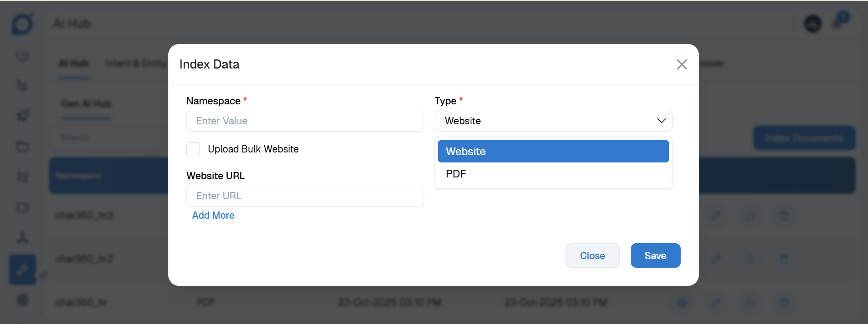The width and height of the screenshot is (868, 324).
Task: Click the trash icon in the chat360_hr3 row
Action: (784, 215)
